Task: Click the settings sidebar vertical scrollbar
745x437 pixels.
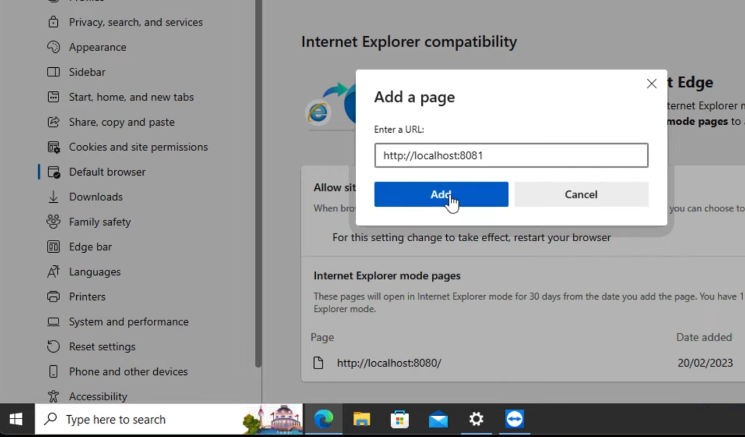Action: pyautogui.click(x=258, y=183)
